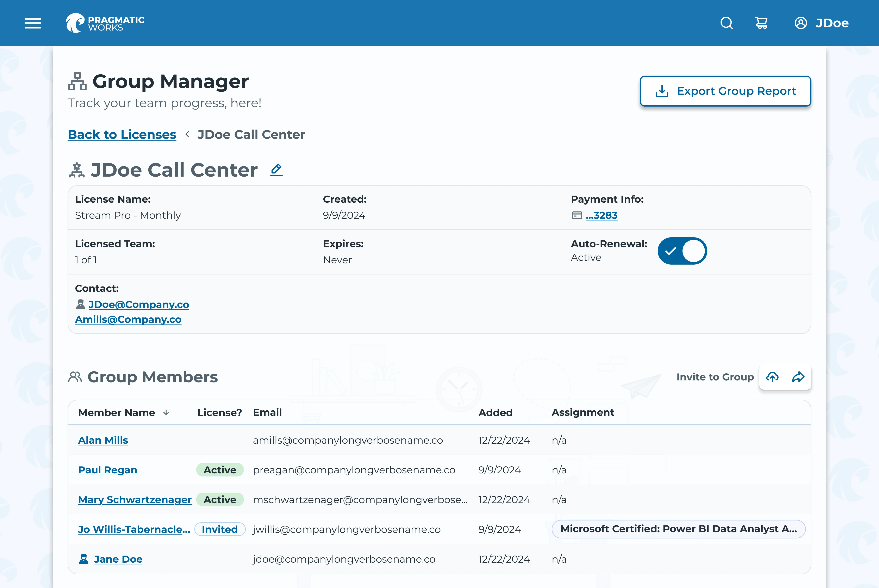Viewport: 879px width, 588px height.
Task: Open the search icon in header
Action: click(727, 23)
